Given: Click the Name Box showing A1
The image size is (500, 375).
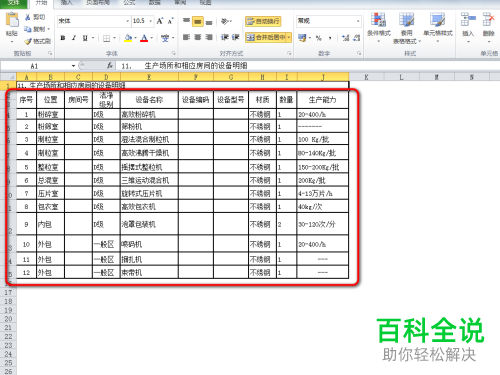Looking at the screenshot, I should coord(35,66).
